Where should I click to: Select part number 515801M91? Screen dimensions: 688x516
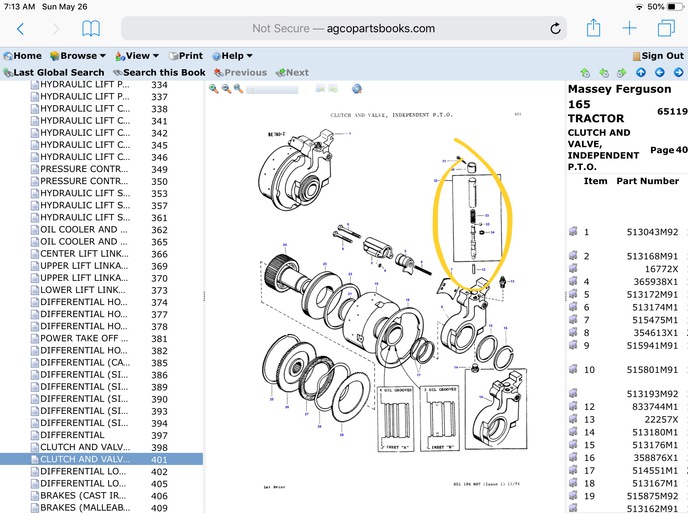pyautogui.click(x=652, y=370)
